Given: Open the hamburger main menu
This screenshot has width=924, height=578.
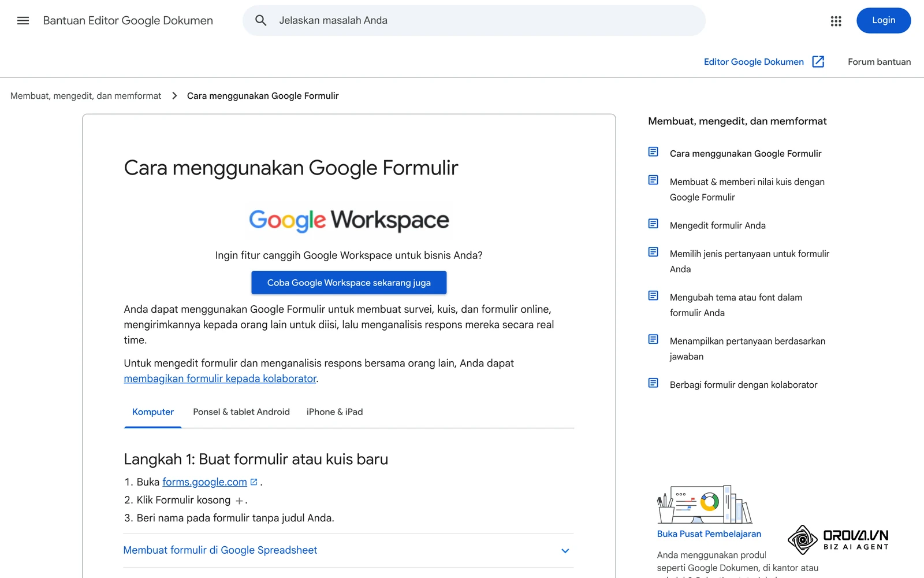Looking at the screenshot, I should tap(23, 21).
